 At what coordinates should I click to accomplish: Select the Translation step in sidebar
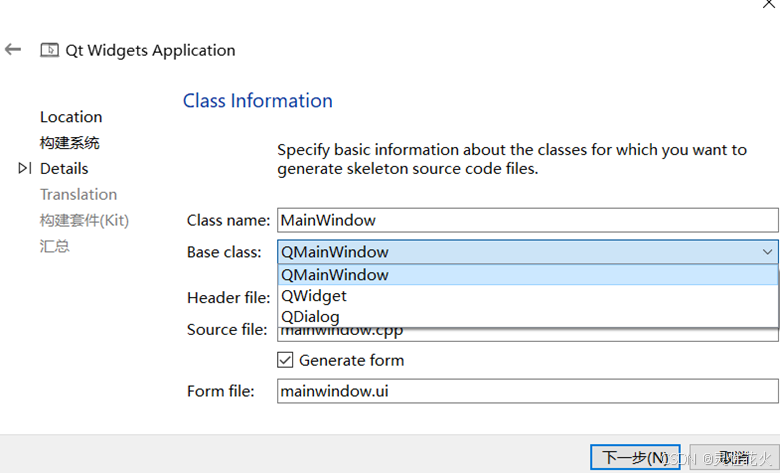[79, 194]
